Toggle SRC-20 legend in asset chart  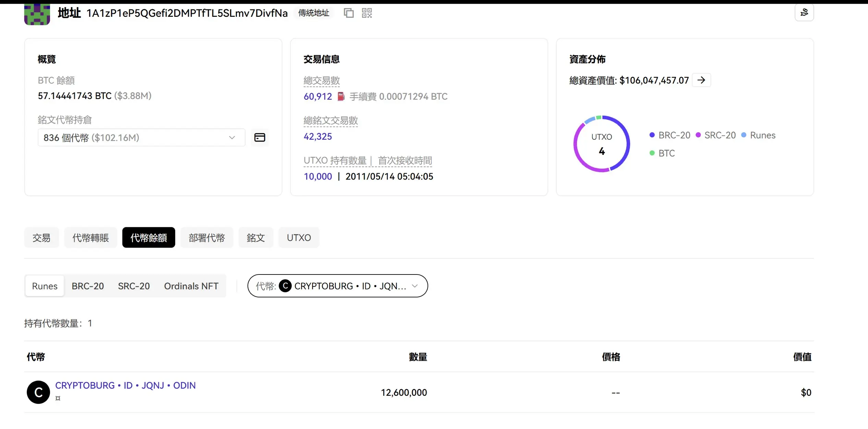tap(716, 135)
